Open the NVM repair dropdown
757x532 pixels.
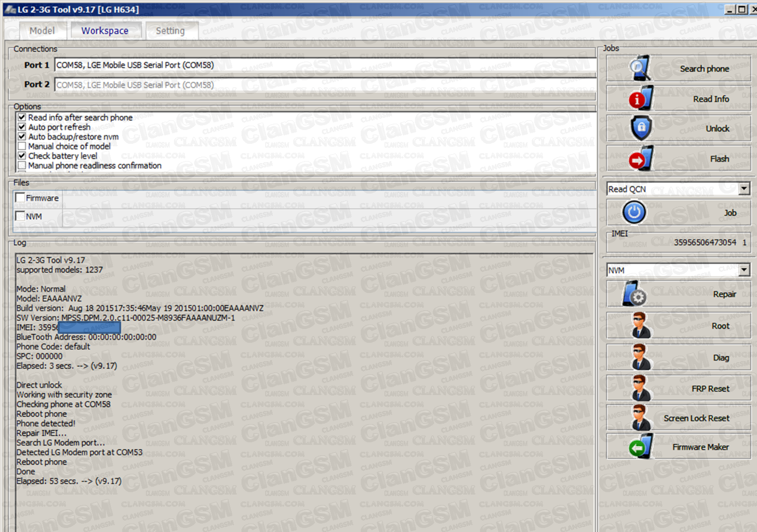[744, 270]
